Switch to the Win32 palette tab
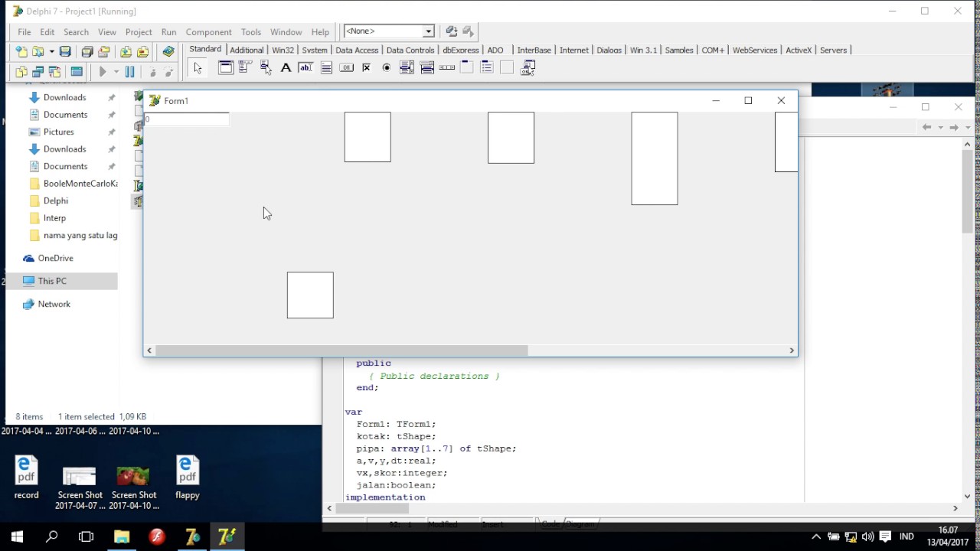980x551 pixels. point(283,50)
